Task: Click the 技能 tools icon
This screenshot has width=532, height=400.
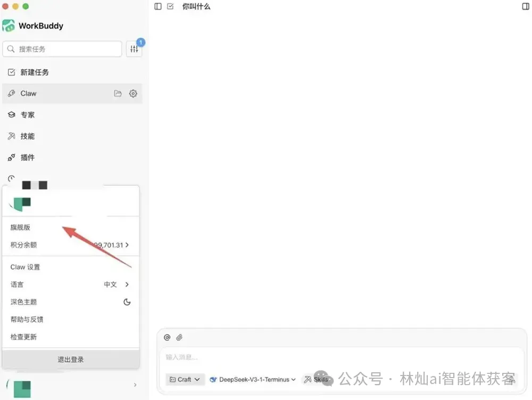Action: (12, 136)
